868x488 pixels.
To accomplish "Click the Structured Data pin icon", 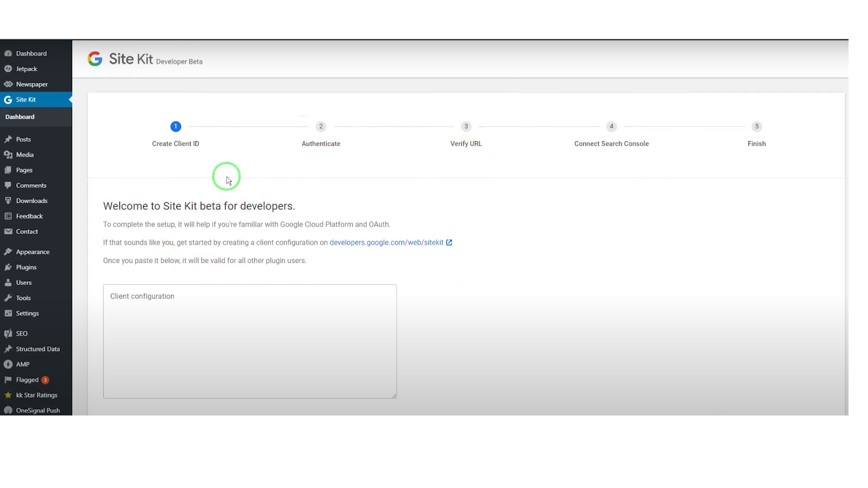I will (x=8, y=349).
